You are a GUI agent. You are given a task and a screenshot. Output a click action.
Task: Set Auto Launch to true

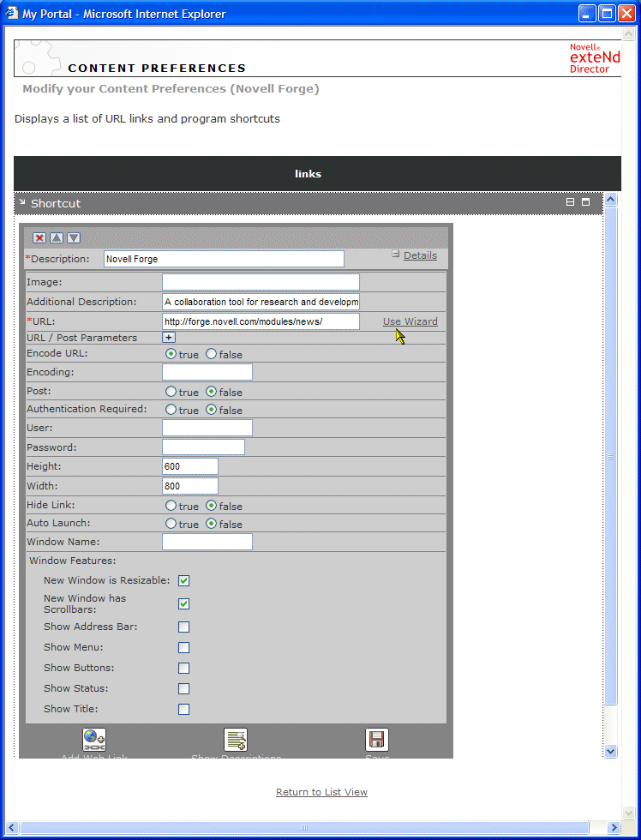click(x=171, y=524)
